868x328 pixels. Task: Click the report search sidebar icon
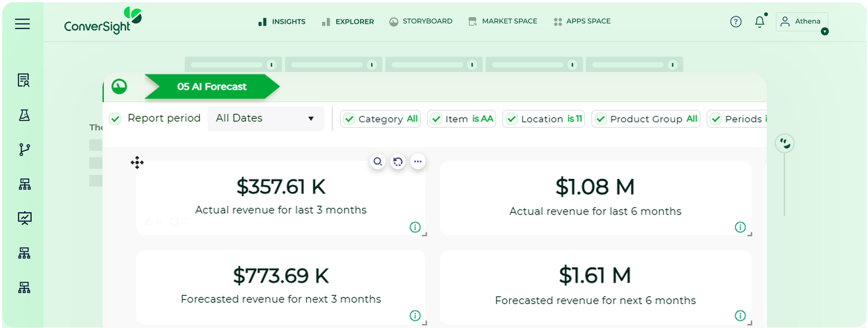click(x=24, y=80)
